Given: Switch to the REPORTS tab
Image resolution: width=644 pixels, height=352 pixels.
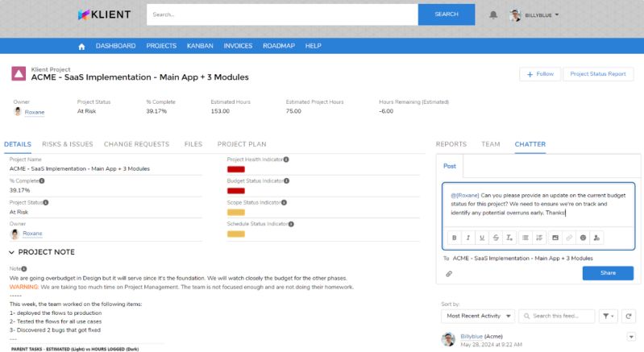Looking at the screenshot, I should pyautogui.click(x=451, y=144).
